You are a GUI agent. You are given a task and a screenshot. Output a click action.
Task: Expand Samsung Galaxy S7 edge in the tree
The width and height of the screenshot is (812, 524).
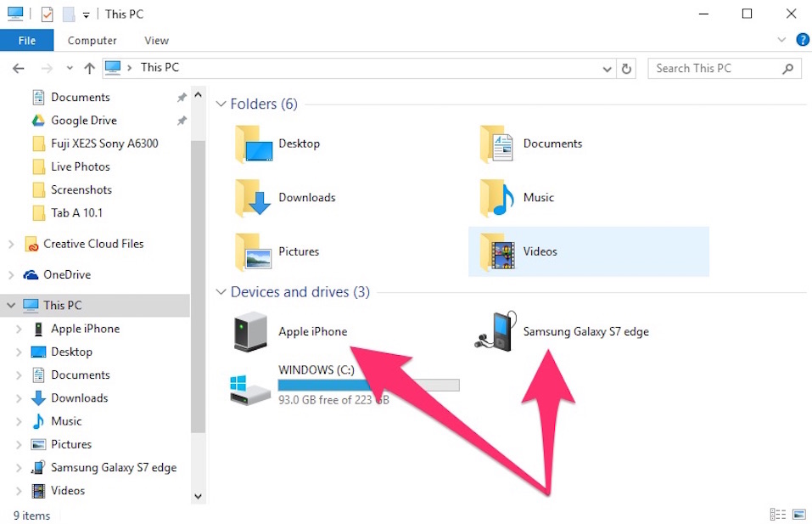19,468
